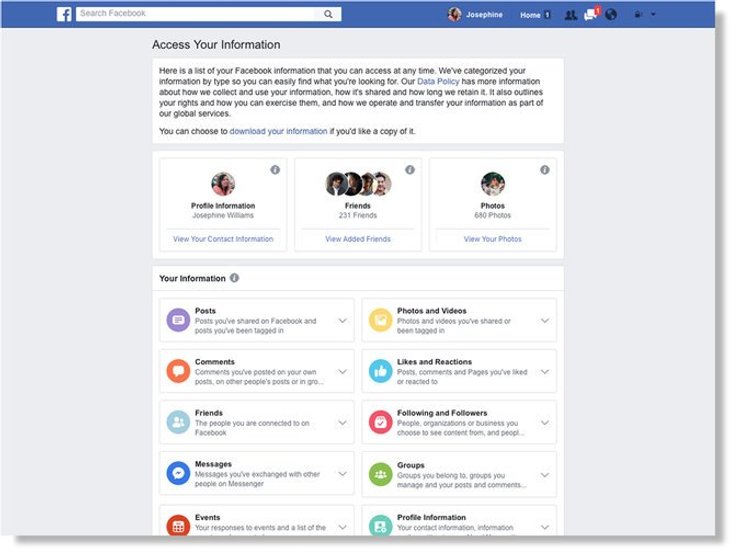740x554 pixels.
Task: Click the search magnifier icon
Action: [x=329, y=14]
